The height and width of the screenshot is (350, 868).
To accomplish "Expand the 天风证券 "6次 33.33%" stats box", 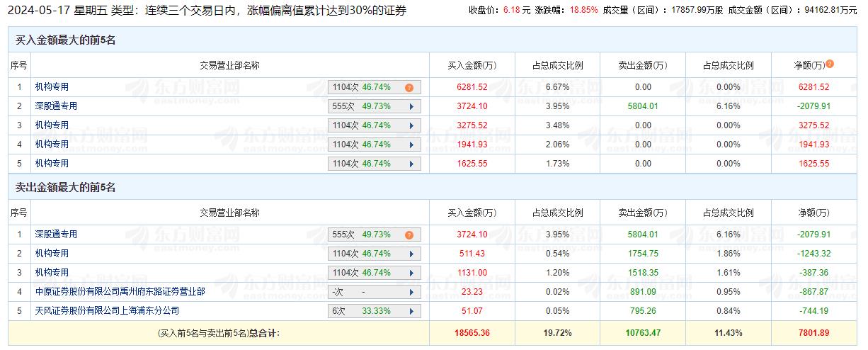I will click(x=375, y=311).
